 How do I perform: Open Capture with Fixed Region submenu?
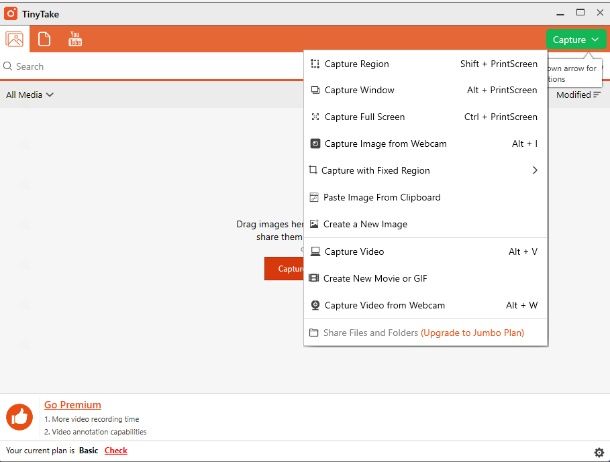click(x=426, y=170)
